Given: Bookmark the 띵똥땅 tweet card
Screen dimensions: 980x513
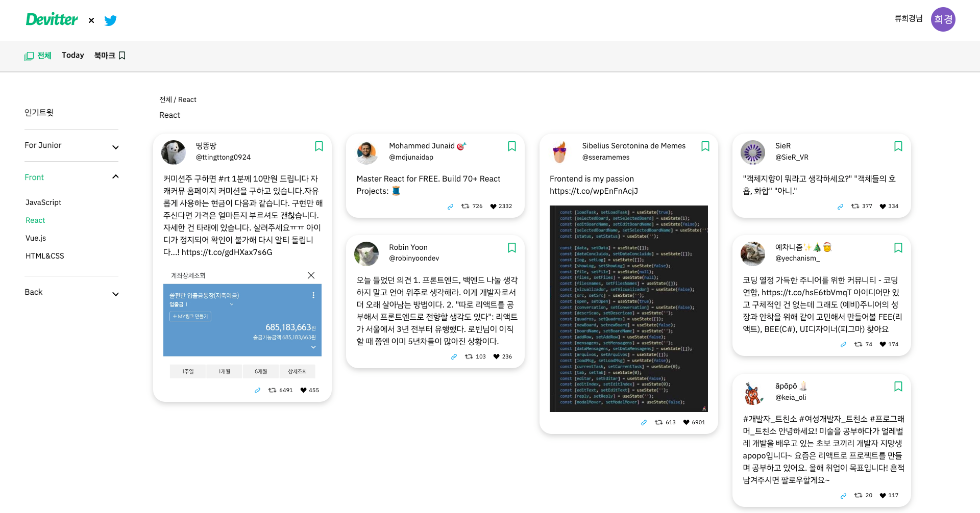Looking at the screenshot, I should [319, 146].
